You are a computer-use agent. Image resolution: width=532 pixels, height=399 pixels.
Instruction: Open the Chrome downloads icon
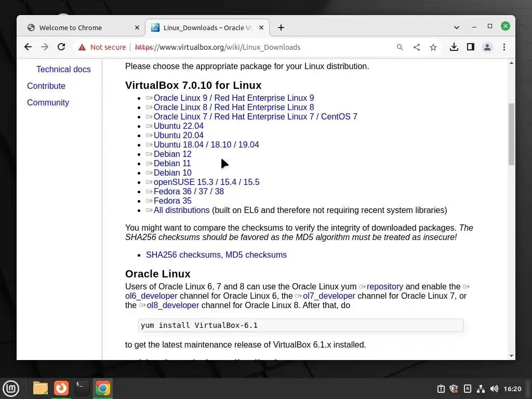(x=454, y=47)
